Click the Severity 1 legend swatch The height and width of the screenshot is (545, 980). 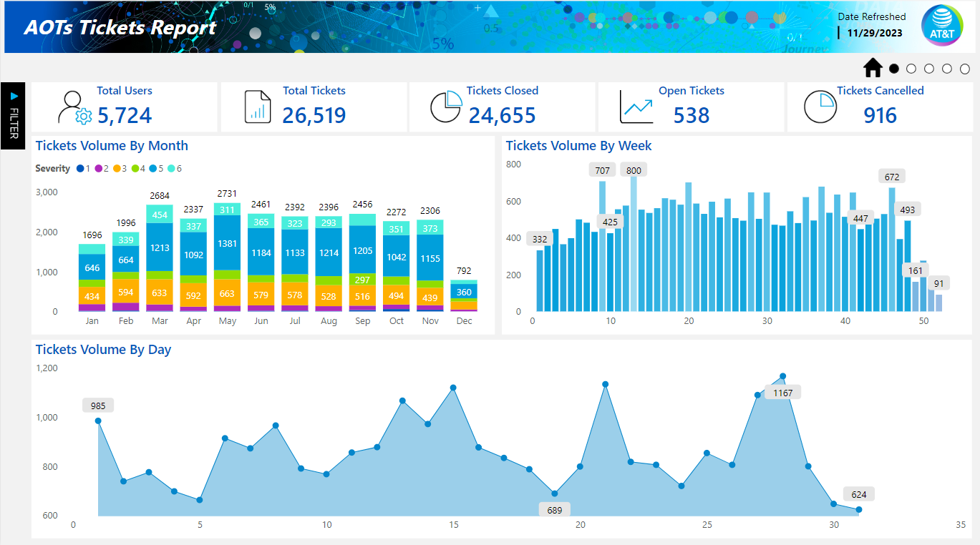(x=79, y=169)
